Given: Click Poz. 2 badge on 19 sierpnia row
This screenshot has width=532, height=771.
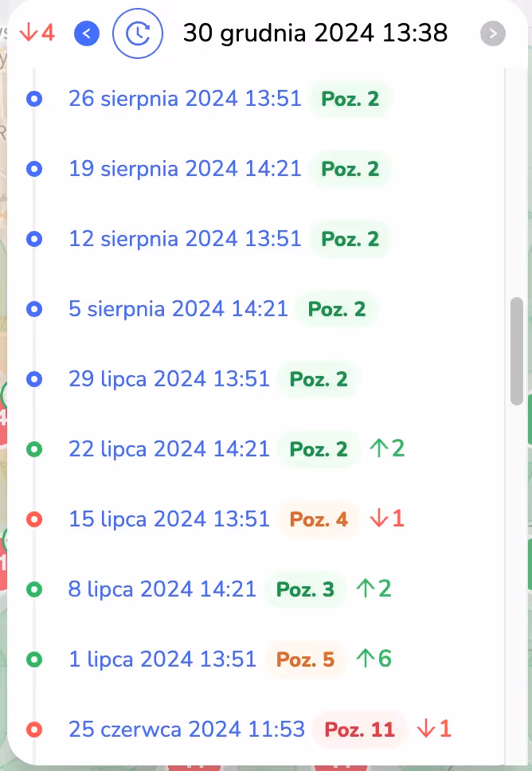Looking at the screenshot, I should point(350,169).
